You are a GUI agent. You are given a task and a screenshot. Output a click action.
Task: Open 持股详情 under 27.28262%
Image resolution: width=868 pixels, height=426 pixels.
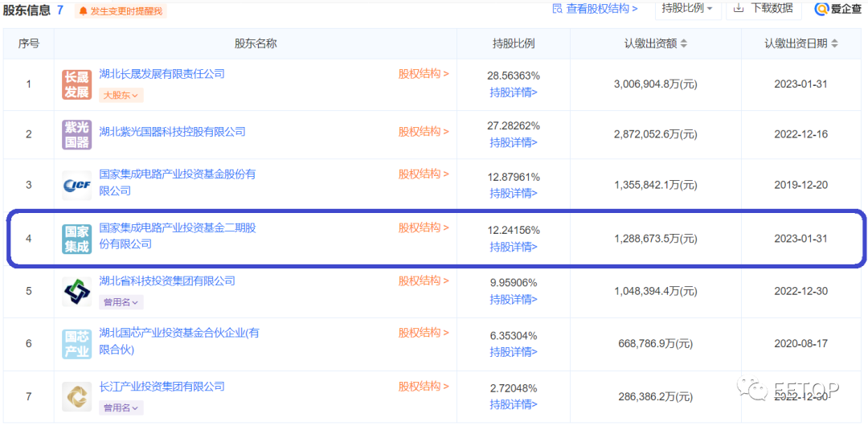(513, 142)
